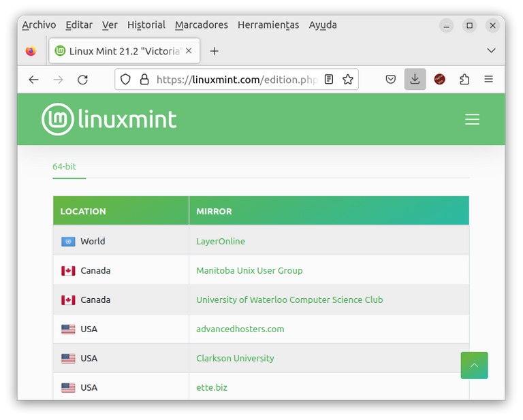
Task: Open Manitoba Unix User Group mirror
Action: click(x=249, y=271)
